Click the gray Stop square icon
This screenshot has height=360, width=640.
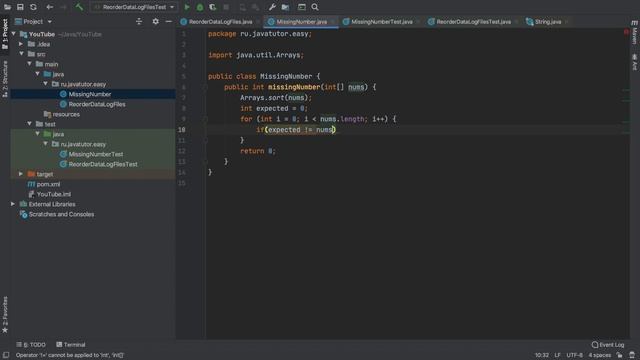(x=226, y=7)
